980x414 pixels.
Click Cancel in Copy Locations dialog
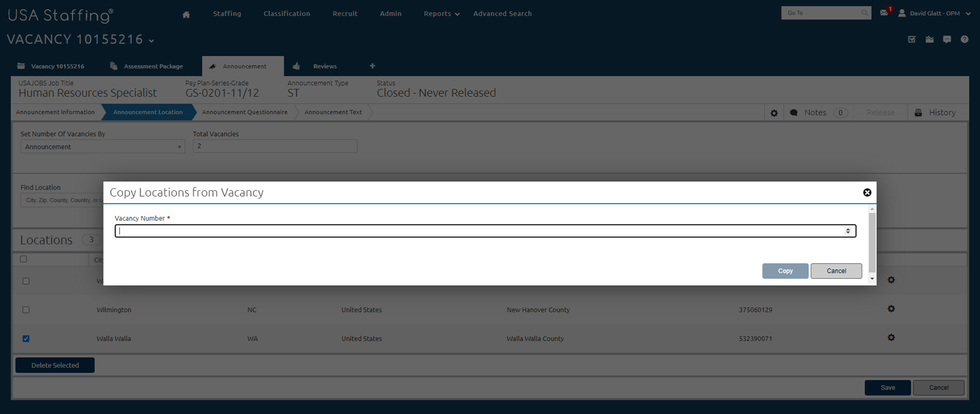click(836, 271)
